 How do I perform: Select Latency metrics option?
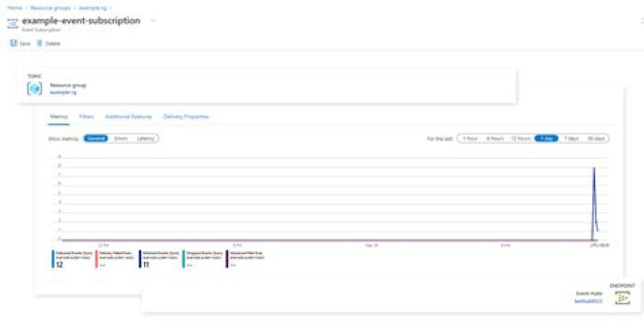[x=146, y=139]
